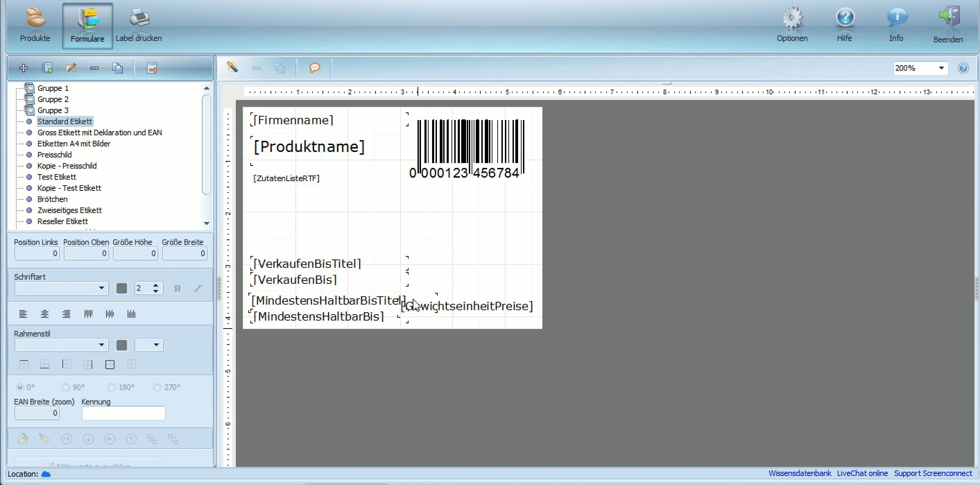Select the Gruppe 3 tree node
The height and width of the screenshot is (485, 980).
click(53, 110)
